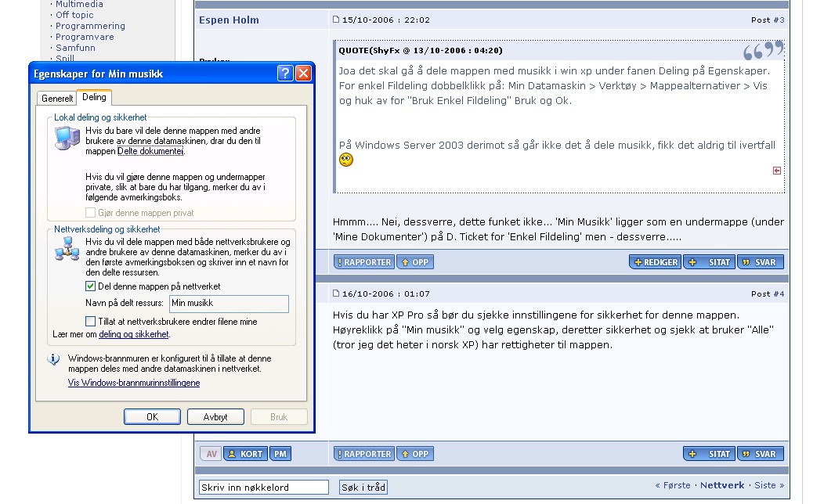The image size is (824, 504).
Task: Click the Avbryt button
Action: [x=215, y=417]
